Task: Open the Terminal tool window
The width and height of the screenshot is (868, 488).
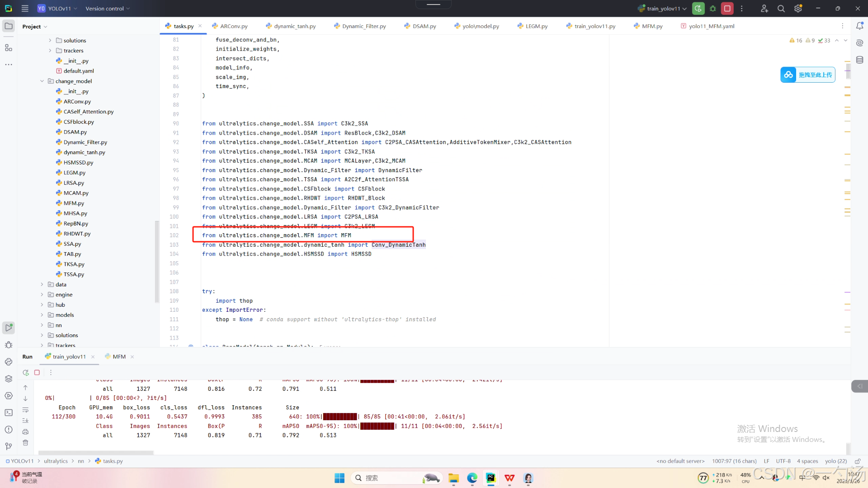Action: click(9, 413)
